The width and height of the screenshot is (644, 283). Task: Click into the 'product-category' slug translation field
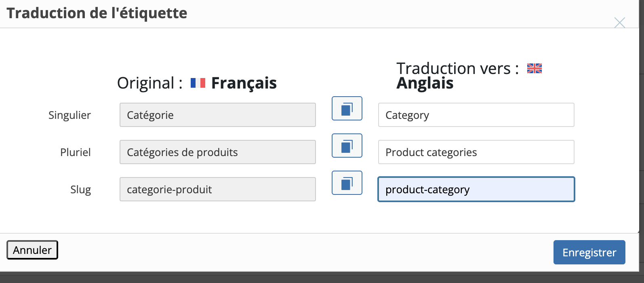[476, 189]
